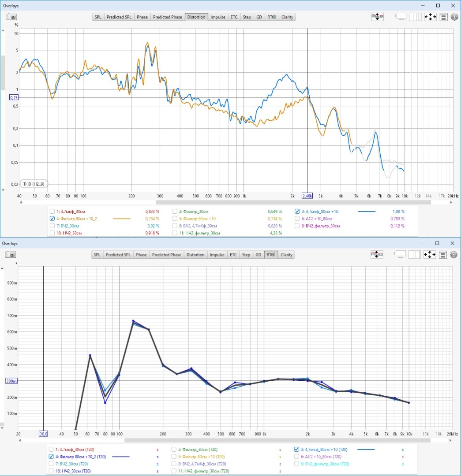The height and width of the screenshot is (476, 461).
Task: Click the blue line swatch for trace 3
Action: click(366, 212)
